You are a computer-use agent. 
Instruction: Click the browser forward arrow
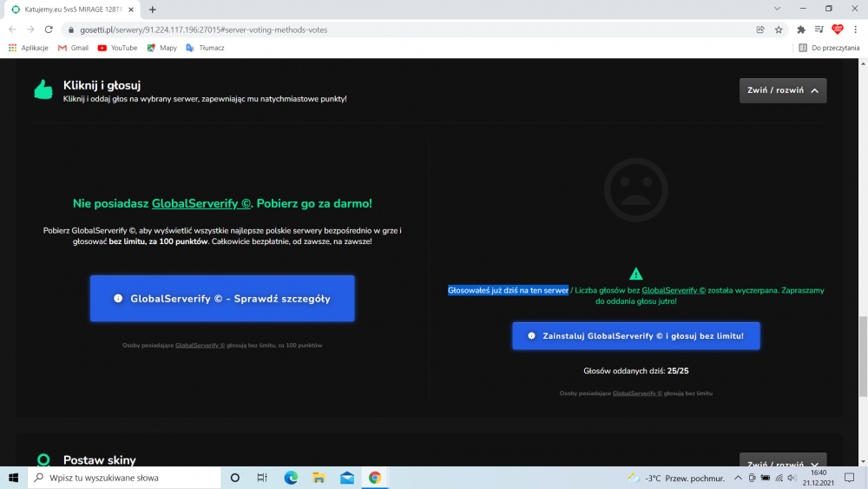point(30,30)
